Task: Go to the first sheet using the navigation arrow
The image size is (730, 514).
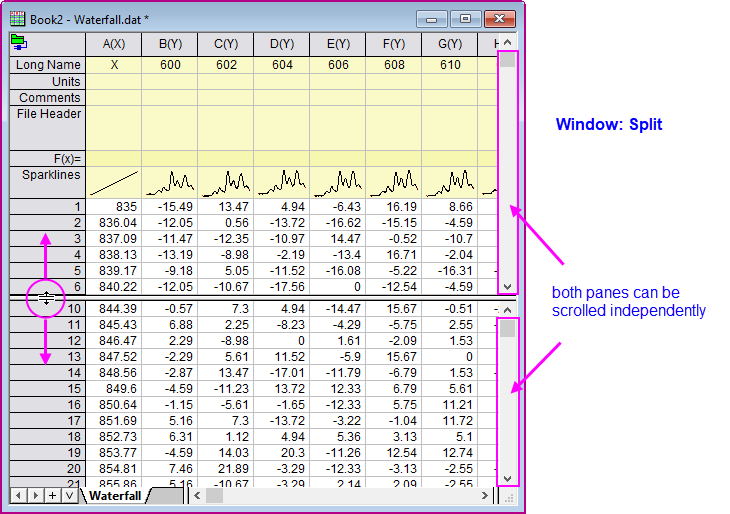Action: [x=18, y=495]
